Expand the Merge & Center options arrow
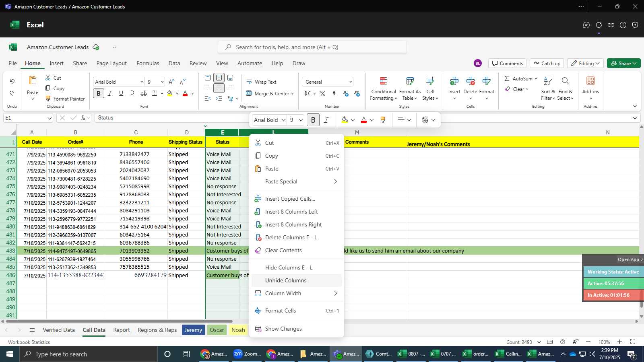This screenshot has width=644, height=362. tap(292, 94)
